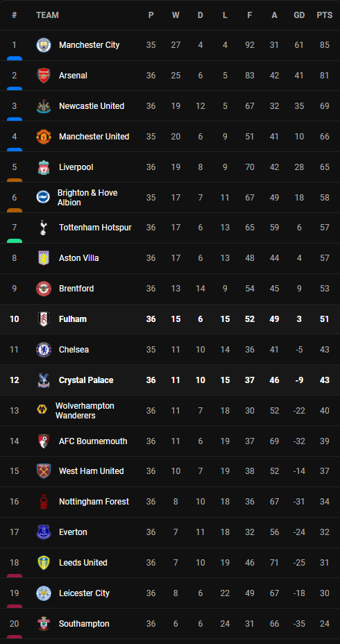Sort table by PTS column header
The image size is (340, 644).
click(325, 15)
